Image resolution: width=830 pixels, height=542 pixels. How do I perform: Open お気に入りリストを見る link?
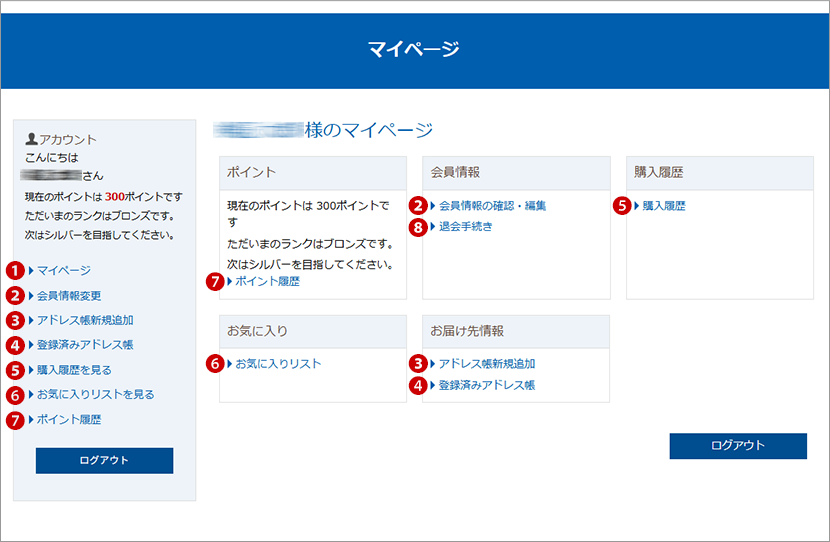click(95, 394)
